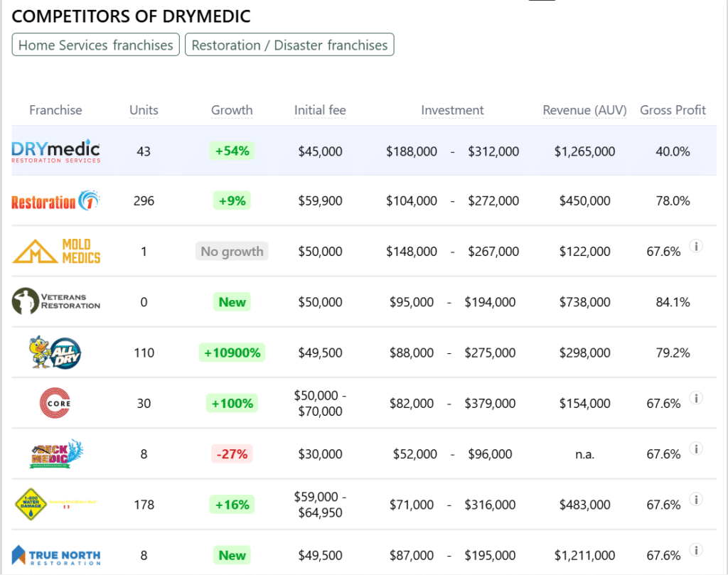Click the Revenue (AUV) column header
Viewport: 728px width, 575px height.
tap(584, 110)
